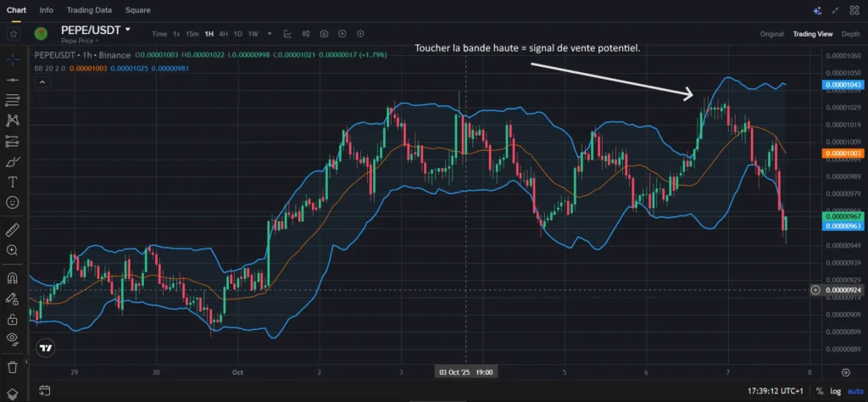This screenshot has width=868, height=402.
Task: Remove all drawings with trash icon
Action: [12, 366]
